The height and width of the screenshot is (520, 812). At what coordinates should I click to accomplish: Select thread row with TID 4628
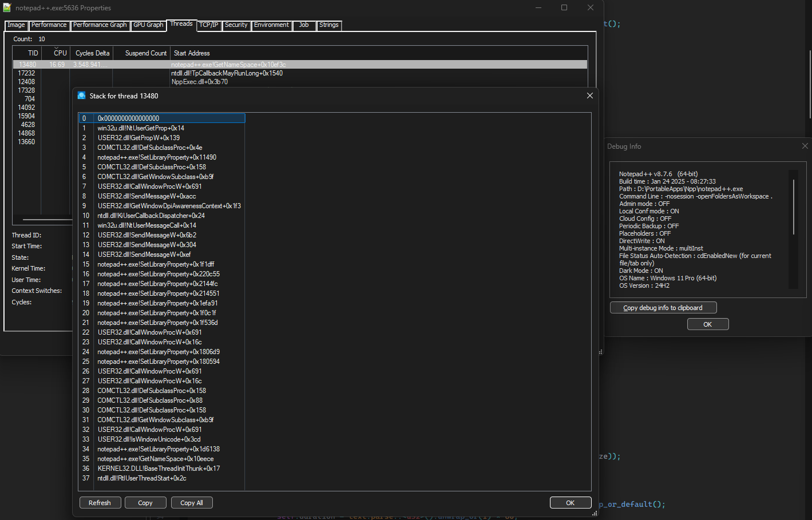(28, 125)
